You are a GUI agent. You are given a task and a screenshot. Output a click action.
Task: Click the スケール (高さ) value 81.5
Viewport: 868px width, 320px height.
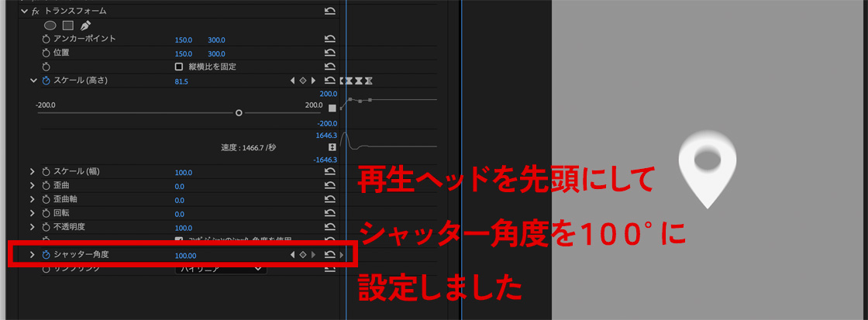coord(182,81)
